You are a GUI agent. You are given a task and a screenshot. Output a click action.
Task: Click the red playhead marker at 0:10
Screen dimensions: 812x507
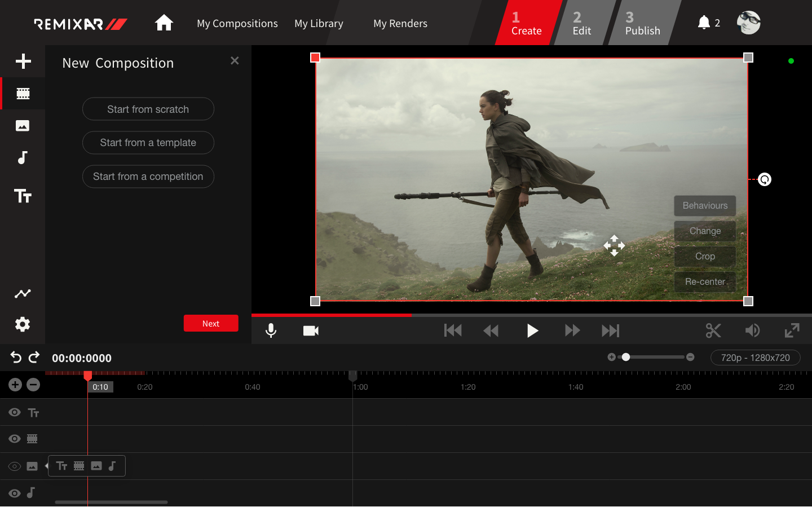pos(87,376)
